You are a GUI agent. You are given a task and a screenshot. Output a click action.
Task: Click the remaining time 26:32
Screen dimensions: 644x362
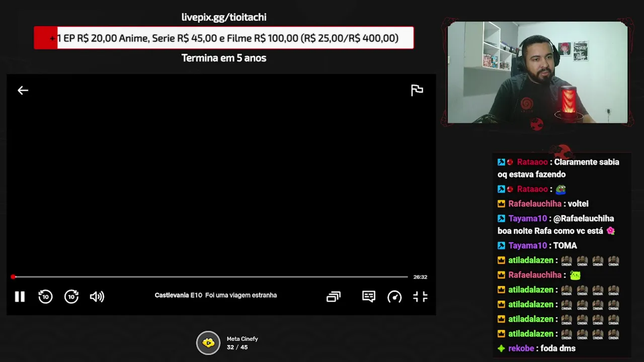(x=420, y=277)
